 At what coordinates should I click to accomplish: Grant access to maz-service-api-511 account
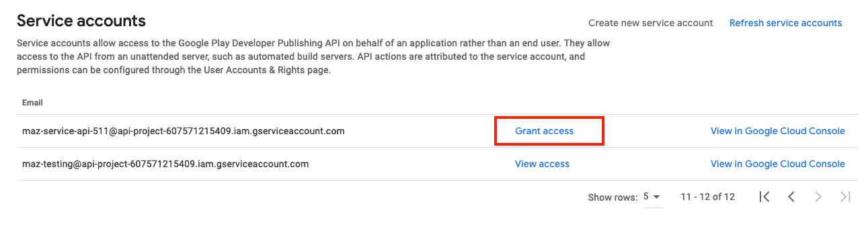(545, 131)
